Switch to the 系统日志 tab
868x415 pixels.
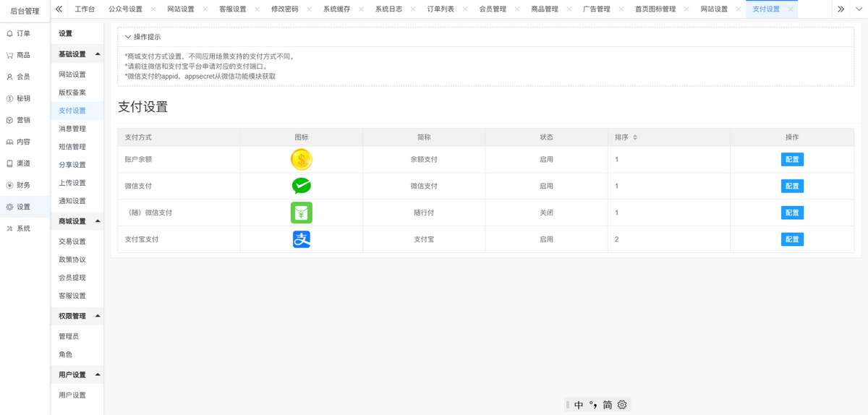click(388, 9)
